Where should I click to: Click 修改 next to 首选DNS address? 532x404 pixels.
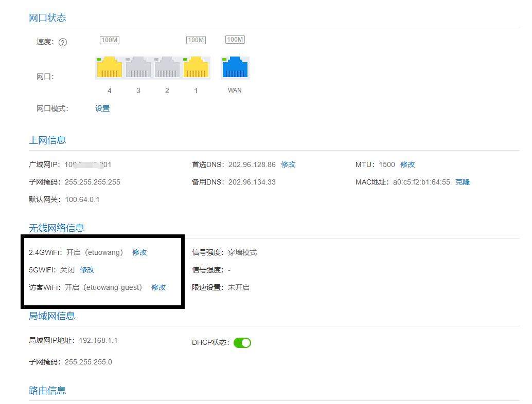[288, 164]
